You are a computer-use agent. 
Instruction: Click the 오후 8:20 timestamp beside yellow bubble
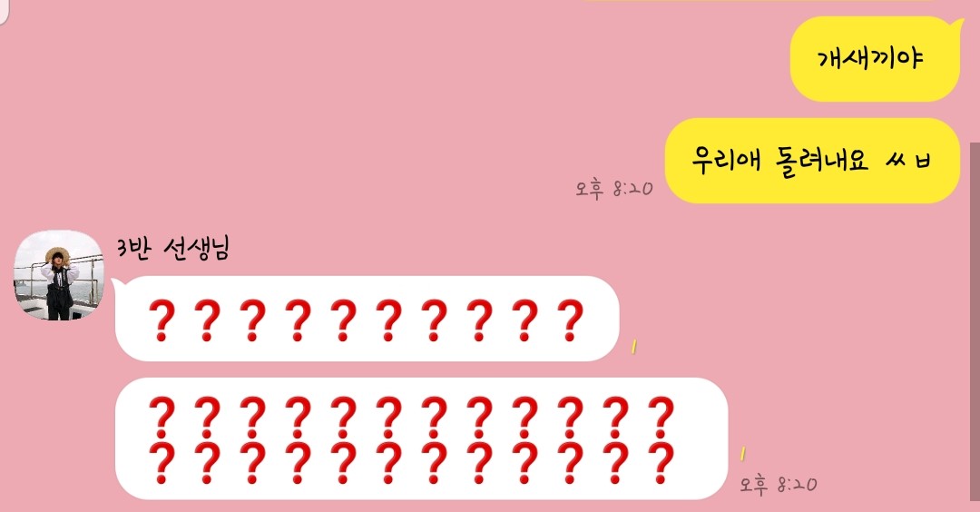[613, 188]
